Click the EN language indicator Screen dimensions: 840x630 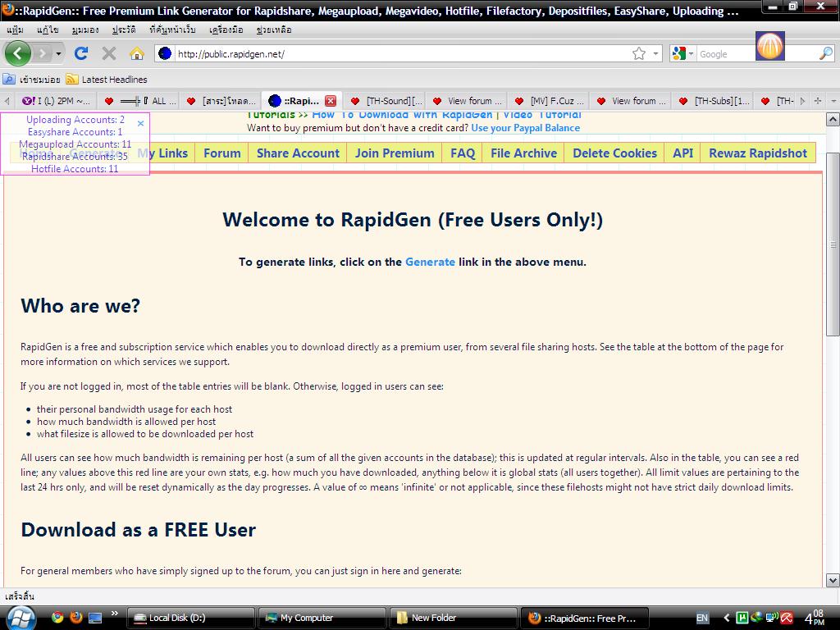pos(702,618)
